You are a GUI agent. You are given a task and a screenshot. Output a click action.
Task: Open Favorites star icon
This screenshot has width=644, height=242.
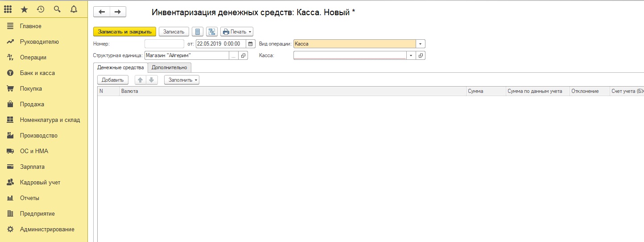(24, 9)
